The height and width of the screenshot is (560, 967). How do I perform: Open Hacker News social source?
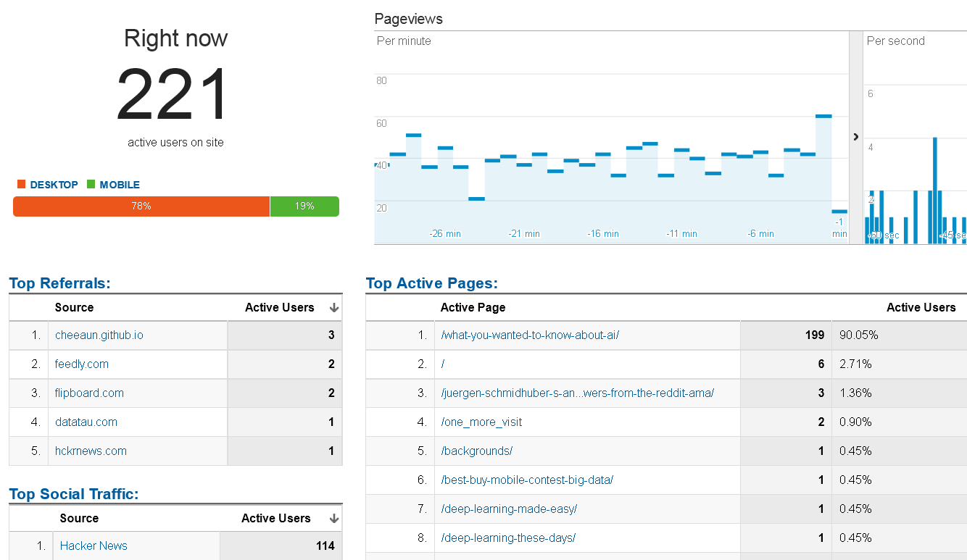[94, 546]
